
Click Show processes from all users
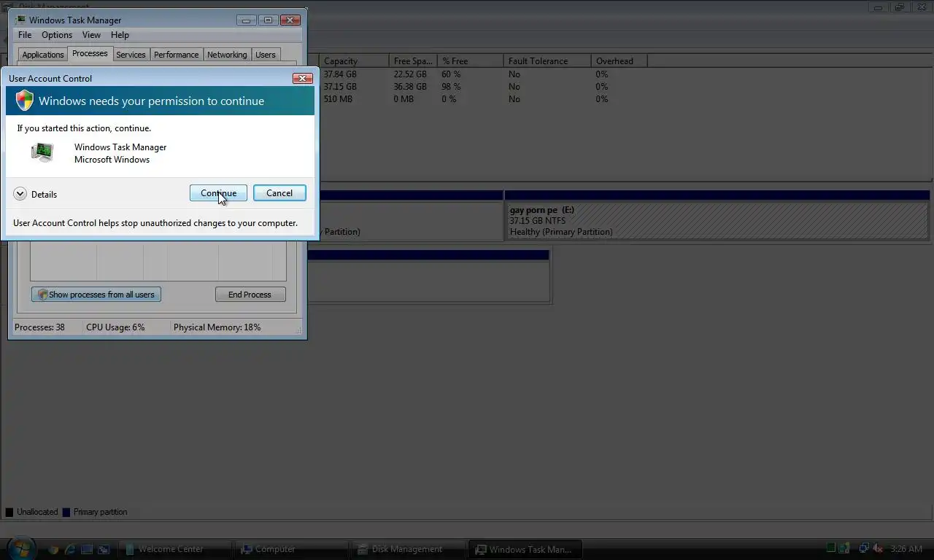pyautogui.click(x=96, y=295)
